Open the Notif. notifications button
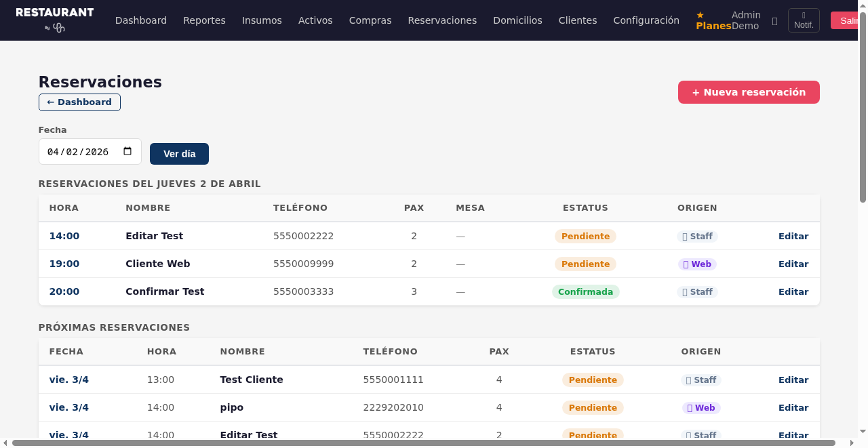The width and height of the screenshot is (868, 448). (804, 20)
